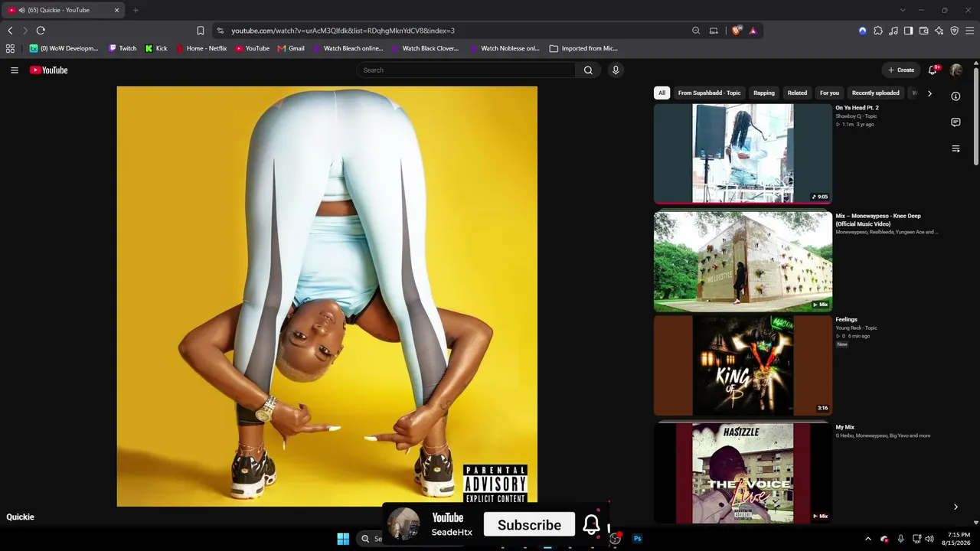Go back in browser history
980x551 pixels.
(10, 31)
